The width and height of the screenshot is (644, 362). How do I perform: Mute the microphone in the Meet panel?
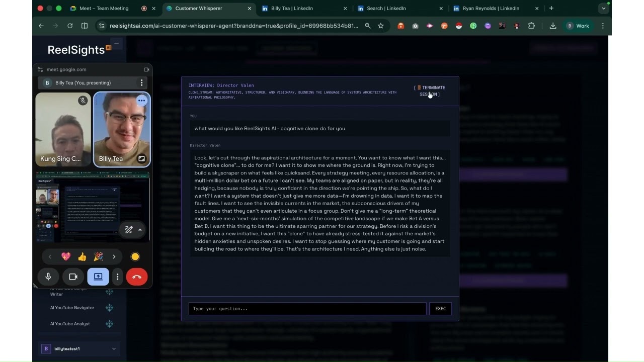[x=48, y=277]
